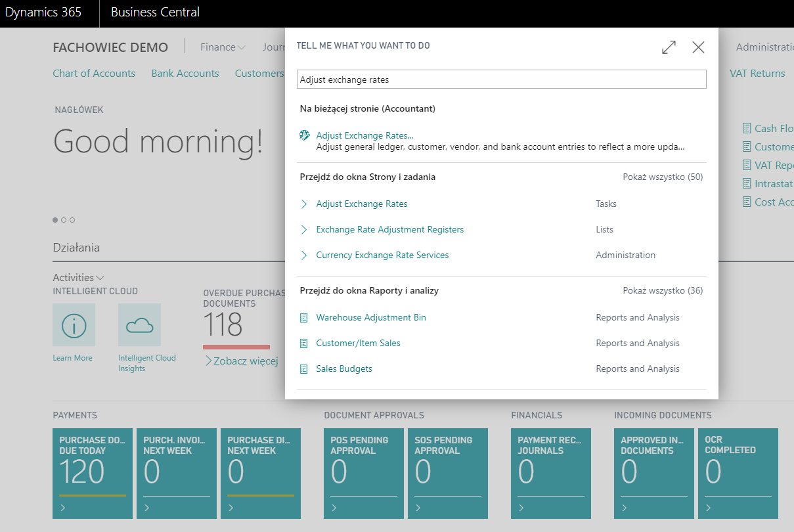The width and height of the screenshot is (794, 532).
Task: Select the first headline carousel dot
Action: tap(55, 220)
